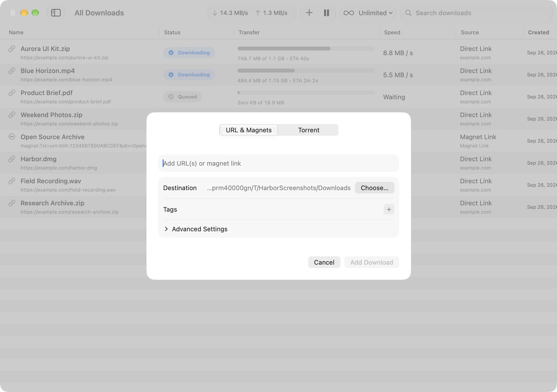The width and height of the screenshot is (557, 392).
Task: Click the Waiting speed text
Action: 394,97
